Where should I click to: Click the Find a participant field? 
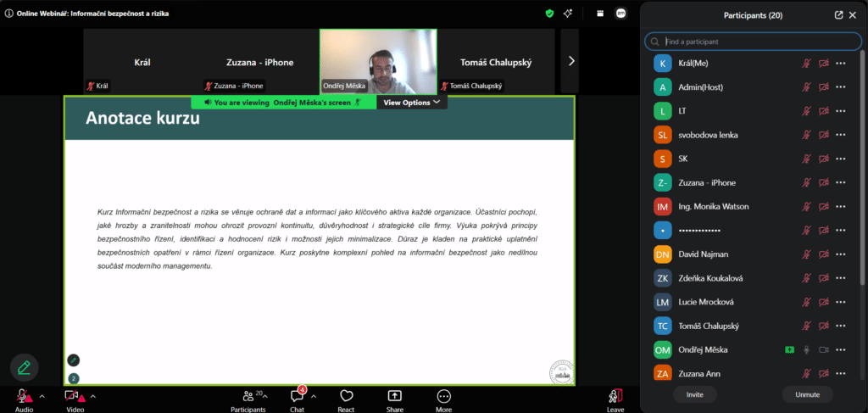(754, 42)
